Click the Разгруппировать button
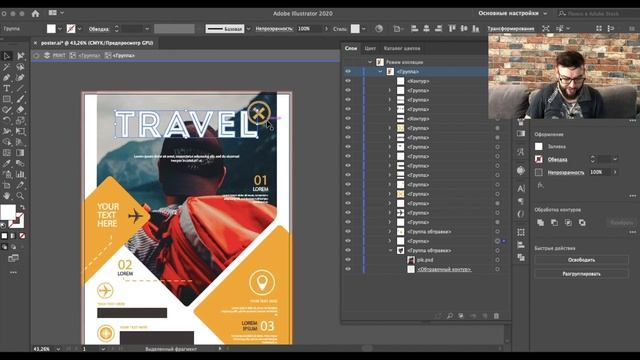The width and height of the screenshot is (640, 360). click(581, 274)
